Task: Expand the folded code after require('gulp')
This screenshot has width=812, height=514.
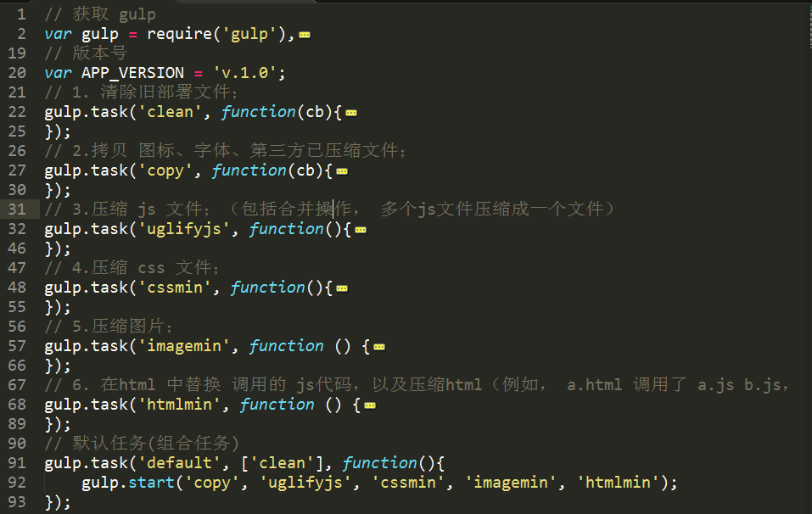Action: [x=305, y=35]
